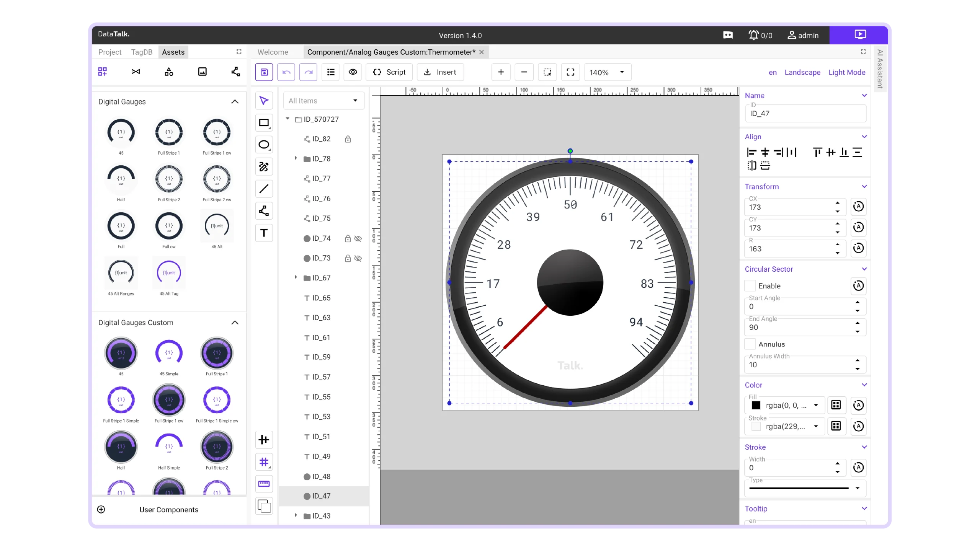Undo the last edit

pos(286,72)
